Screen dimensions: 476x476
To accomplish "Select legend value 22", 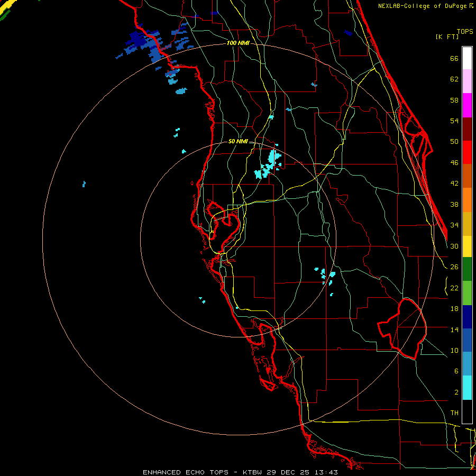I will tap(454, 288).
